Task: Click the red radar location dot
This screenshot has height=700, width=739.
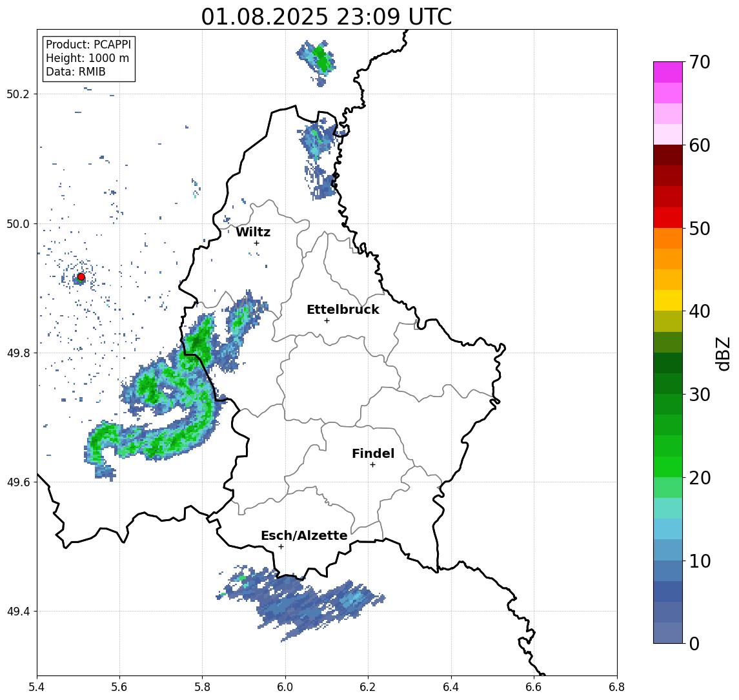Action: click(81, 277)
